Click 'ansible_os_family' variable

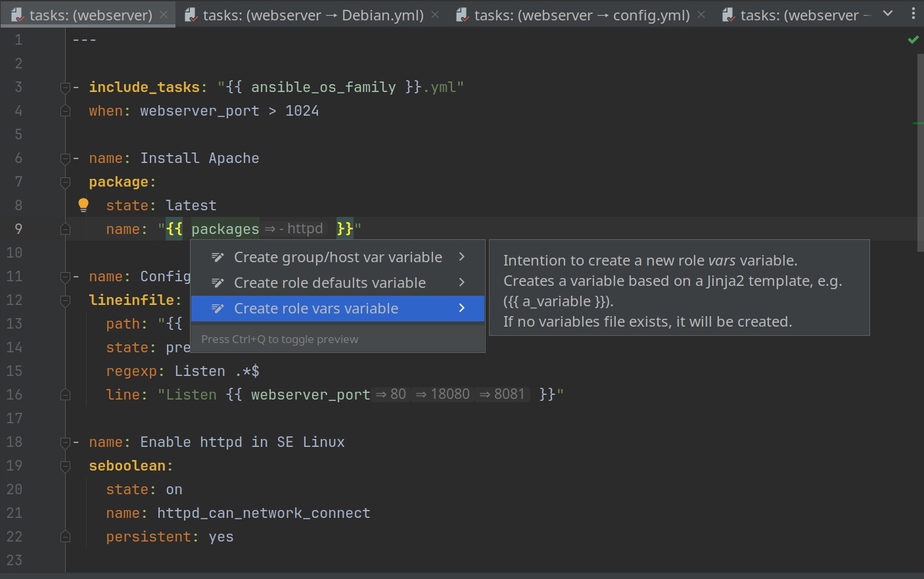tap(323, 87)
